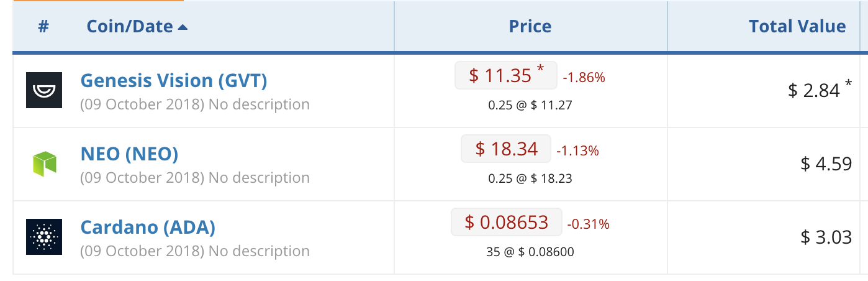Screen dimensions: 868x281
Task: Click the $ 0.08653 price badge
Action: click(506, 222)
